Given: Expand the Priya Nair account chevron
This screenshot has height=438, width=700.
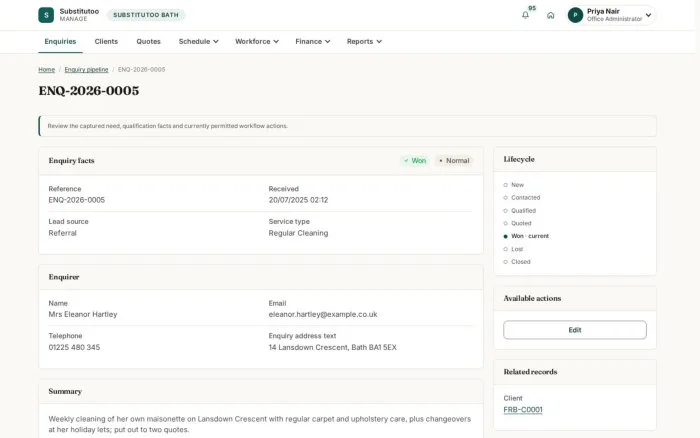Looking at the screenshot, I should click(648, 15).
